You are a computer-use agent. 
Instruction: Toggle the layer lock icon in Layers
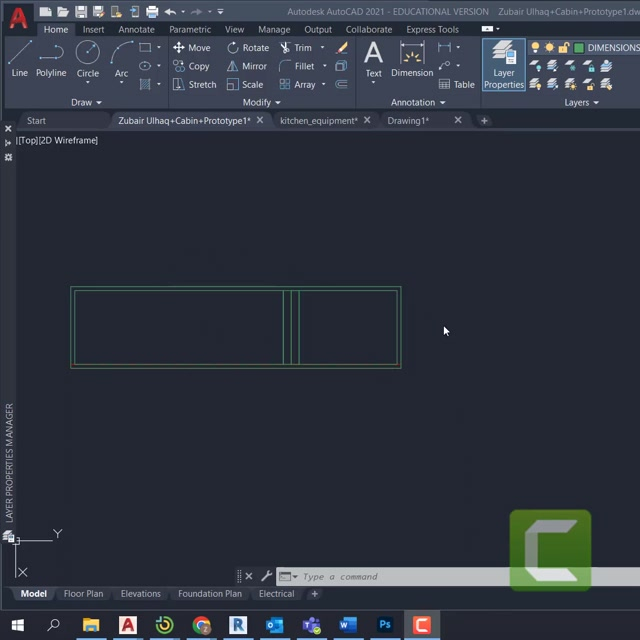point(563,48)
